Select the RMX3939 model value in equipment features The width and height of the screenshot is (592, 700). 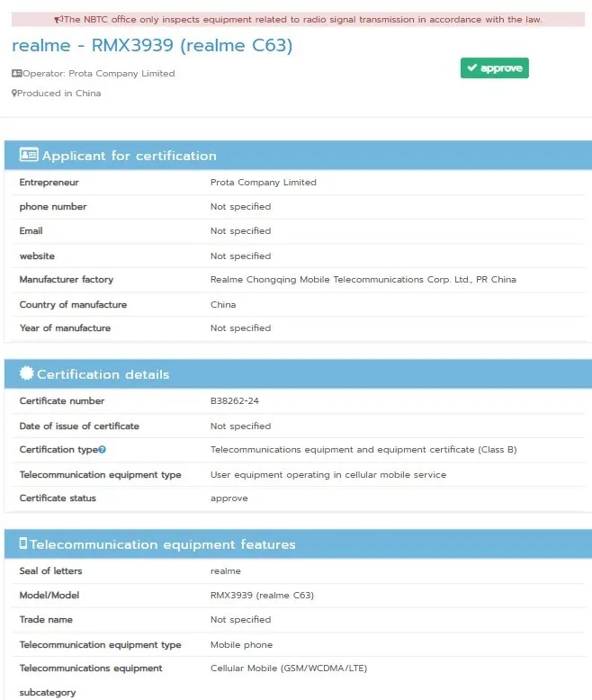262,596
